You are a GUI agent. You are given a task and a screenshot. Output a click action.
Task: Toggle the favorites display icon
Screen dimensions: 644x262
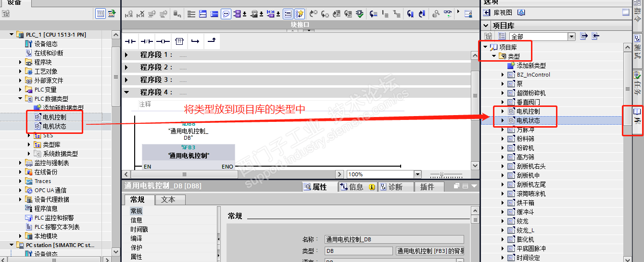click(x=300, y=14)
